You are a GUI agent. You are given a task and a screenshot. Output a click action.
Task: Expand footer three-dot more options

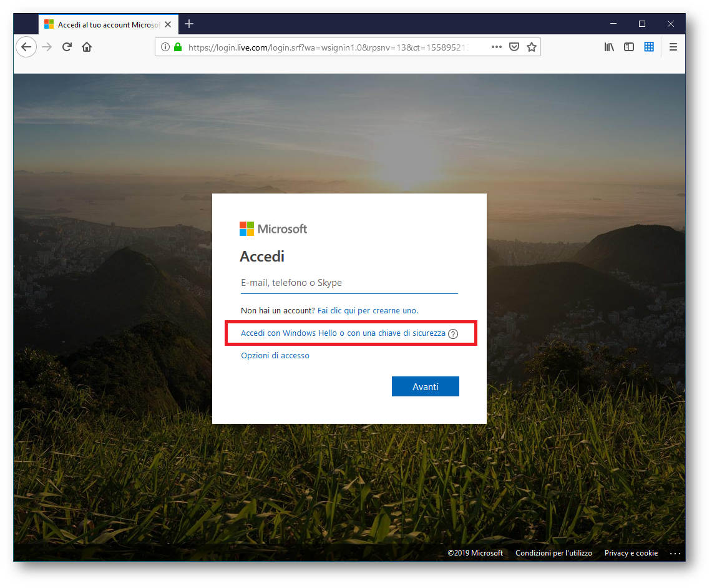[x=675, y=553]
